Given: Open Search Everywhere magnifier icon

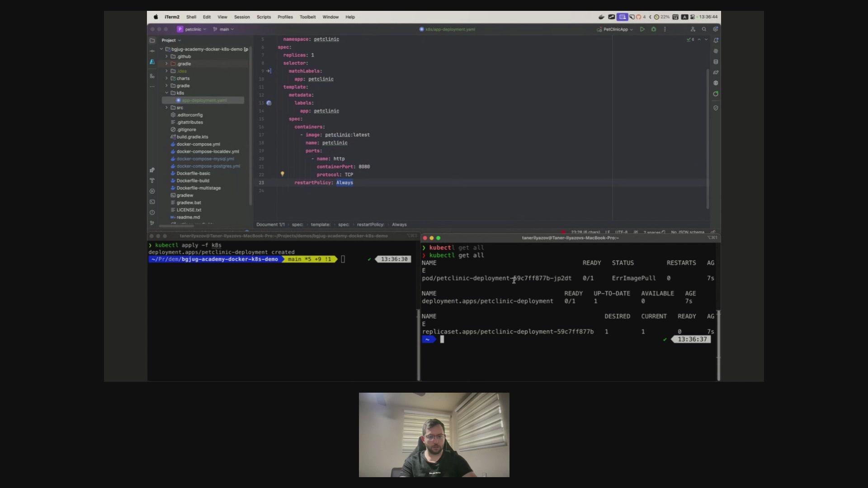Looking at the screenshot, I should pyautogui.click(x=704, y=29).
